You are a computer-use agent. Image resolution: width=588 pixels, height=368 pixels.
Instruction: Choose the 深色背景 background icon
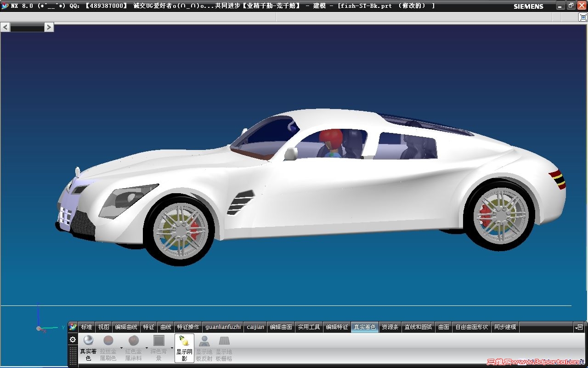pyautogui.click(x=159, y=340)
